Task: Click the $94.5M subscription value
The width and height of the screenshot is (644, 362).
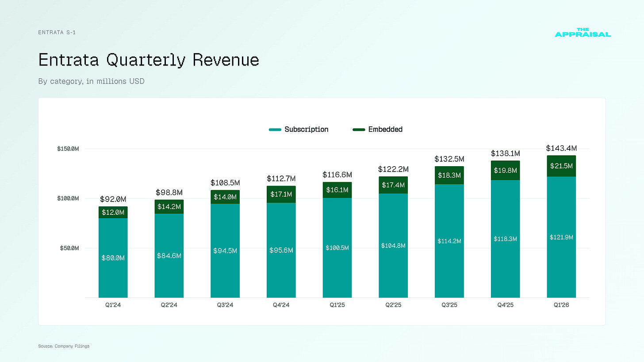Action: click(x=225, y=251)
